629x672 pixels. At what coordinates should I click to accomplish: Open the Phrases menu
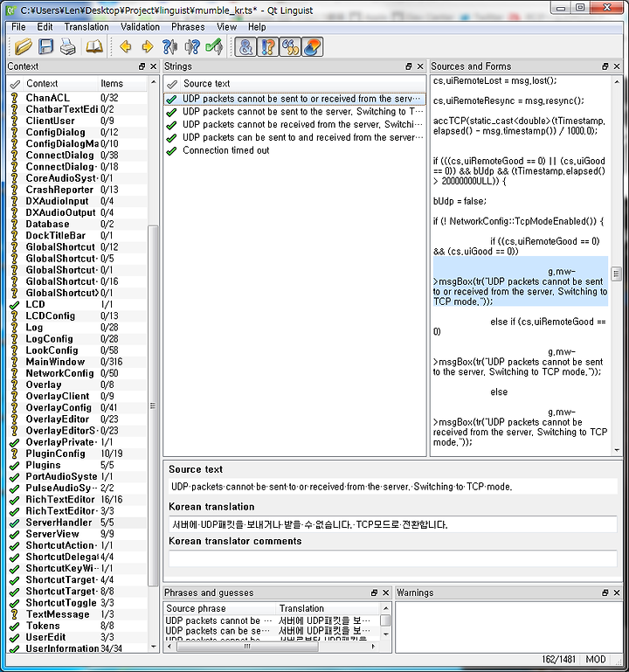coord(188,27)
